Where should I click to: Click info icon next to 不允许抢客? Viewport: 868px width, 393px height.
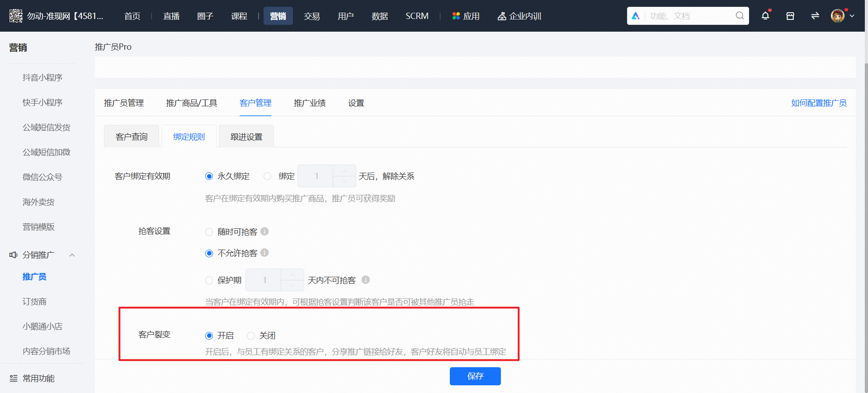pos(264,253)
